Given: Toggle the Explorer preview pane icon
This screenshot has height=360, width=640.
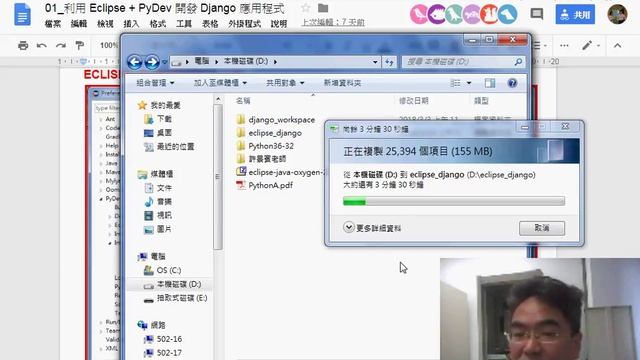Looking at the screenshot, I should [490, 83].
